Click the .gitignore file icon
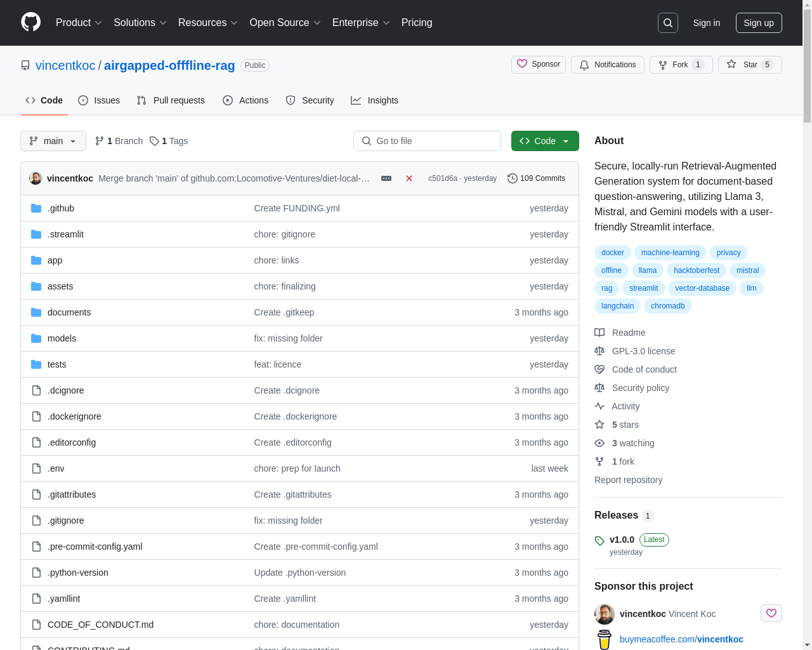 click(36, 521)
